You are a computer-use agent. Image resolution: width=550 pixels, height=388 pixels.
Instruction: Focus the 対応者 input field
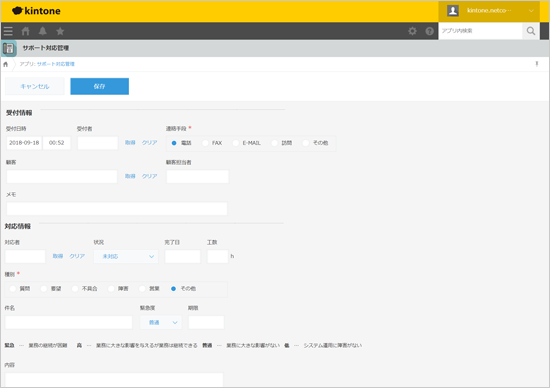point(25,256)
